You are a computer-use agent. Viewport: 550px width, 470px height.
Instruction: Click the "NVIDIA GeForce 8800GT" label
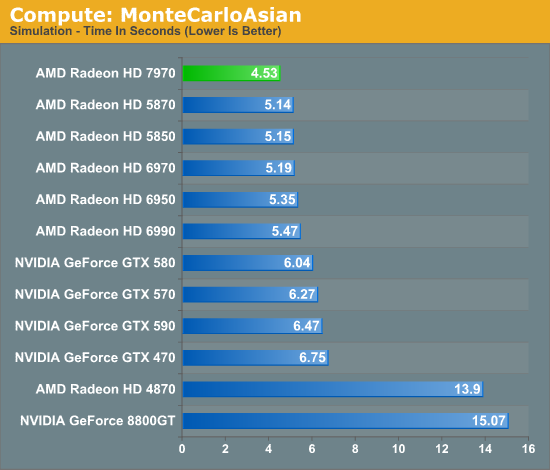click(98, 421)
